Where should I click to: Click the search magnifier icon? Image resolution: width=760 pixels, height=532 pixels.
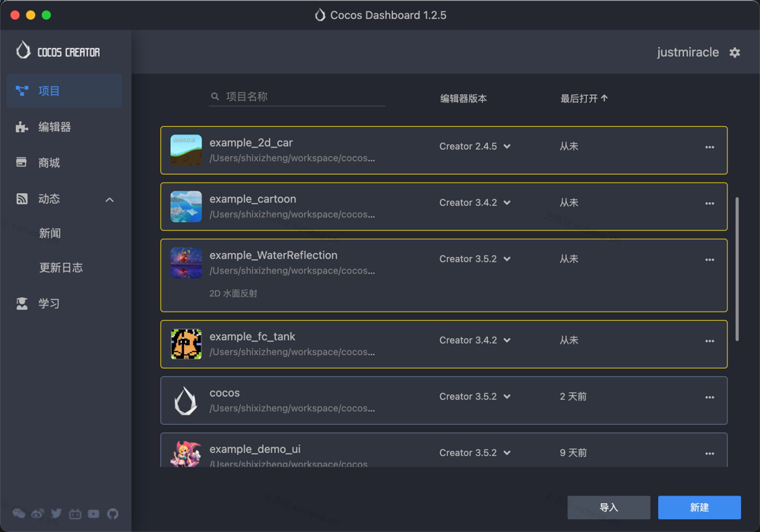click(215, 97)
